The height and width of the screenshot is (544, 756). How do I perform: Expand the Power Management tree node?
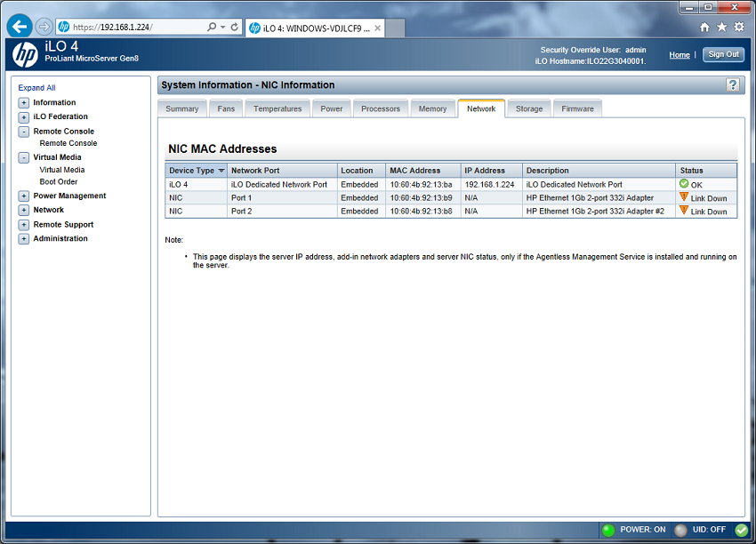24,196
